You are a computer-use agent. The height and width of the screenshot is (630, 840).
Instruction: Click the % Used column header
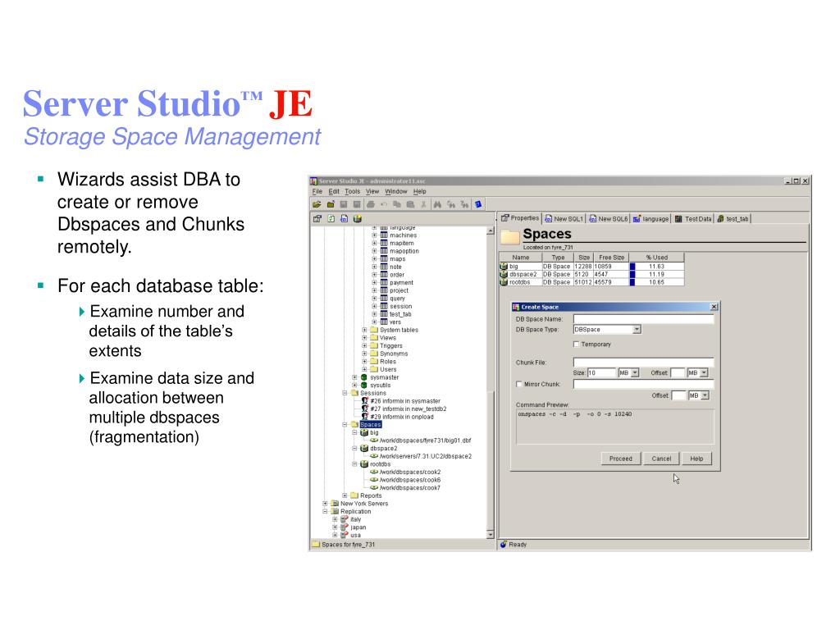tap(656, 258)
